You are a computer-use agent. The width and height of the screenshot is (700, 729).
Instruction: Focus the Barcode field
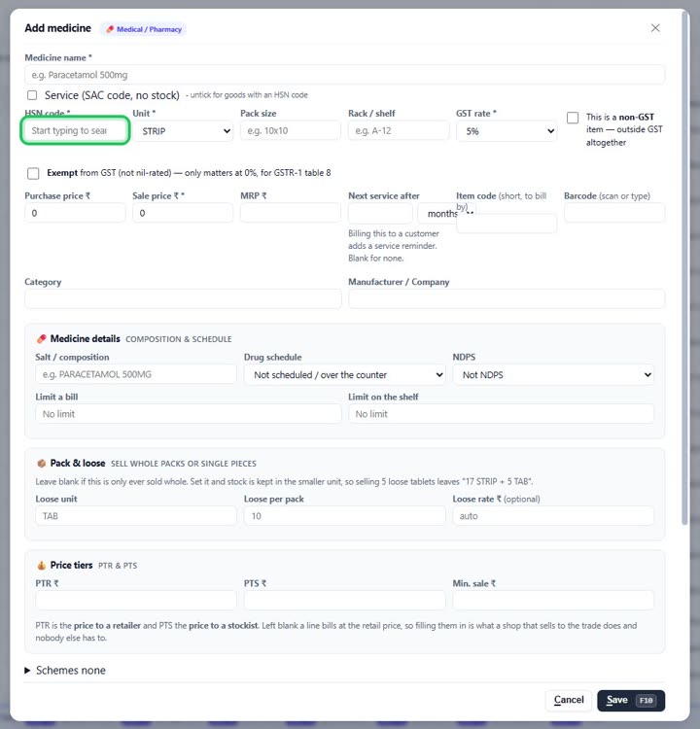click(x=614, y=213)
